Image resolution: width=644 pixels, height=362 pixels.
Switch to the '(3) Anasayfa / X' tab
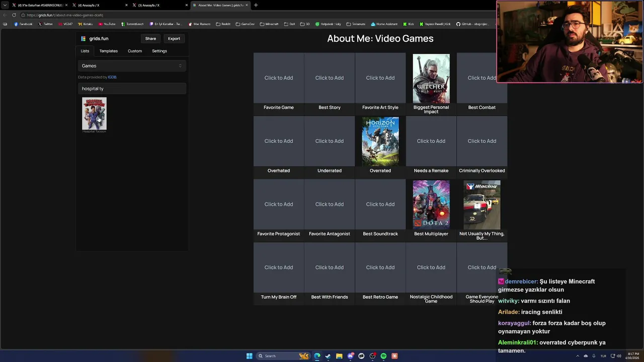coord(160,5)
